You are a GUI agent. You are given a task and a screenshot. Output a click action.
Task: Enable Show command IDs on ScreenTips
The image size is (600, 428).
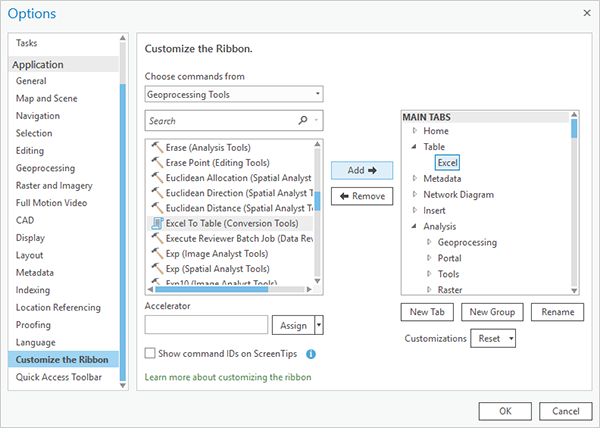[150, 353]
